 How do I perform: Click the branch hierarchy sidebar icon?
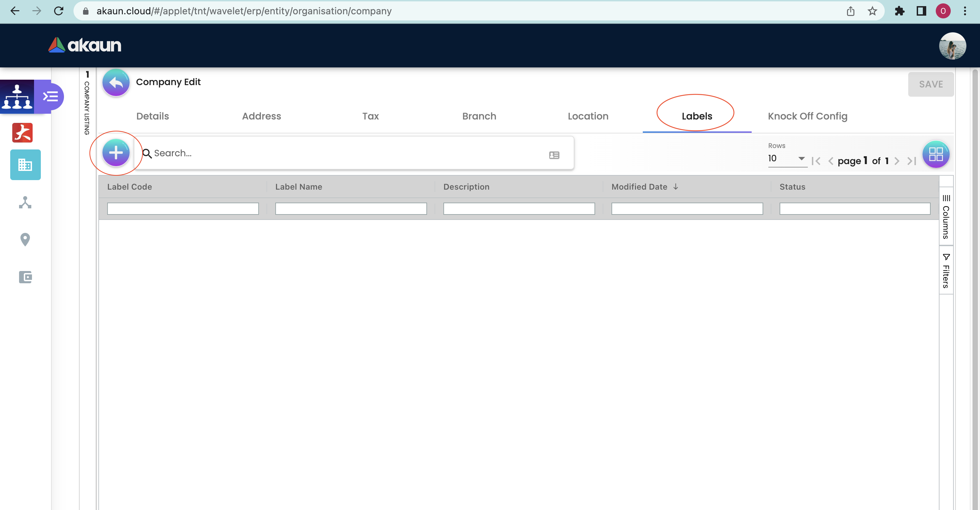[25, 202]
